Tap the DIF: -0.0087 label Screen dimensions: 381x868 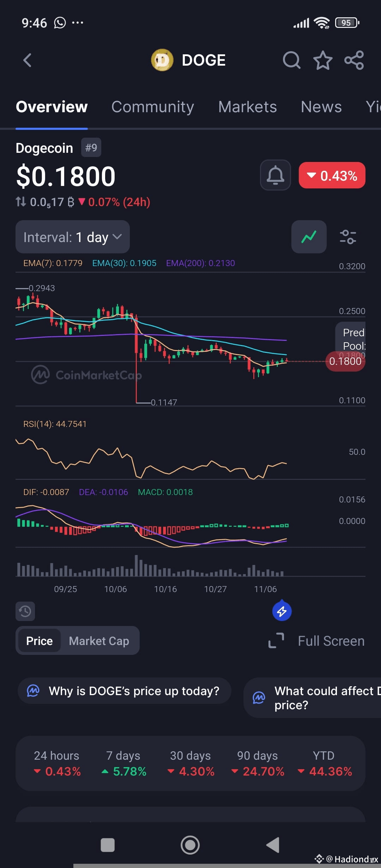click(x=46, y=492)
